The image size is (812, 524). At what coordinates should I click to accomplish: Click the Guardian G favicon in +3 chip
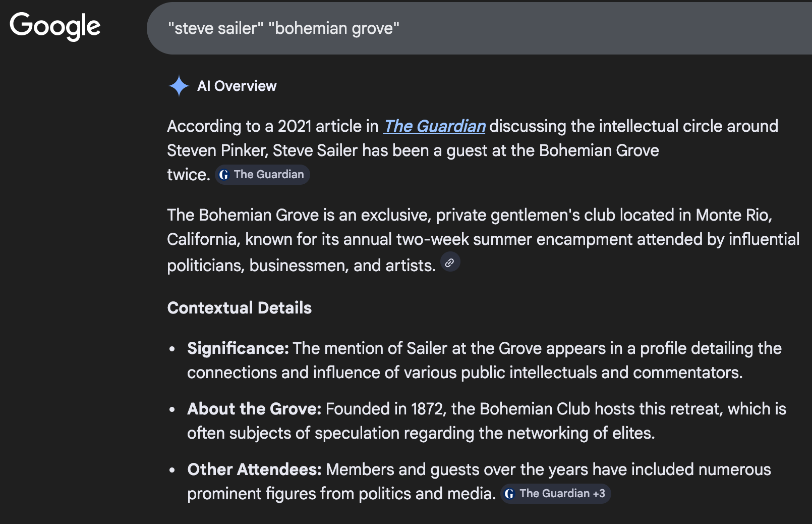(x=509, y=494)
